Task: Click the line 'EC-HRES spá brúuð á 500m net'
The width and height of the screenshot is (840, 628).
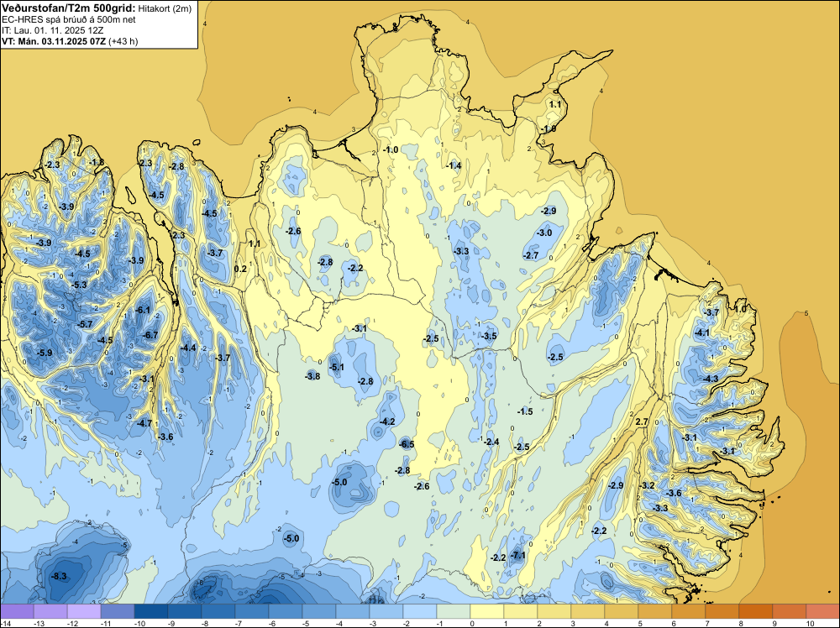Action: [69, 20]
